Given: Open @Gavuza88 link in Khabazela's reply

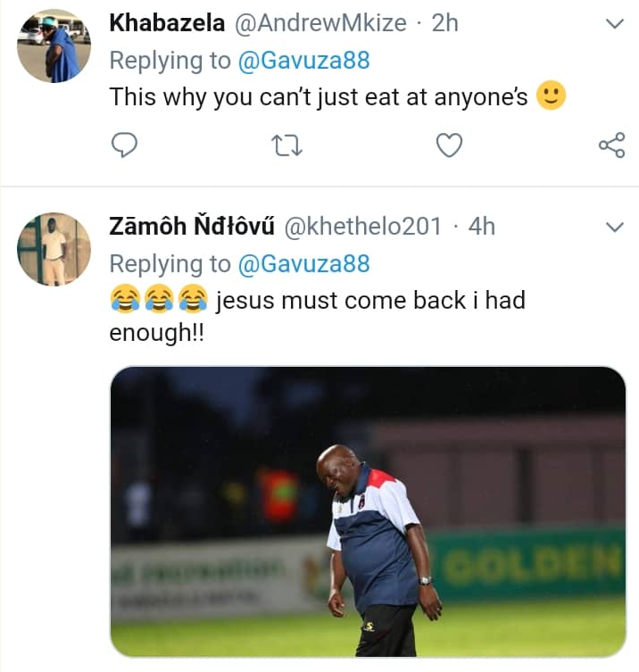Looking at the screenshot, I should 303,61.
